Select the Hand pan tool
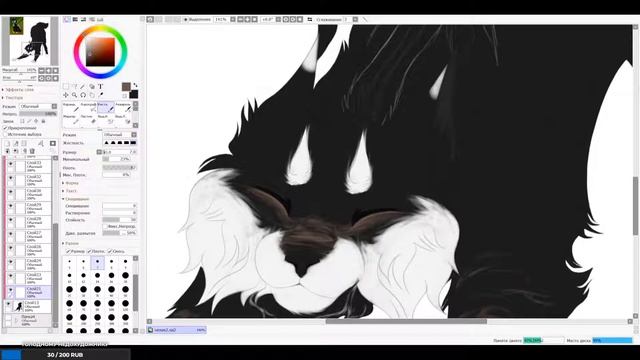This screenshot has width=640, height=360. click(92, 95)
